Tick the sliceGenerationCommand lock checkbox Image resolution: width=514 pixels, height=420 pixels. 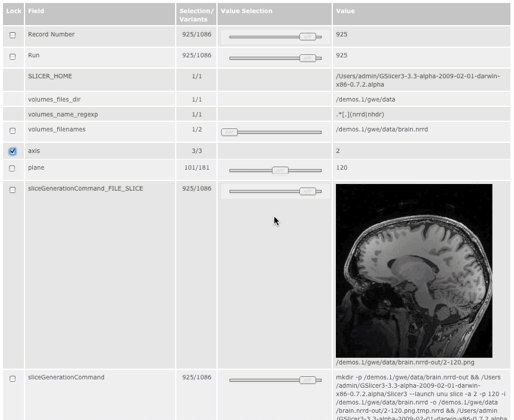[13, 379]
